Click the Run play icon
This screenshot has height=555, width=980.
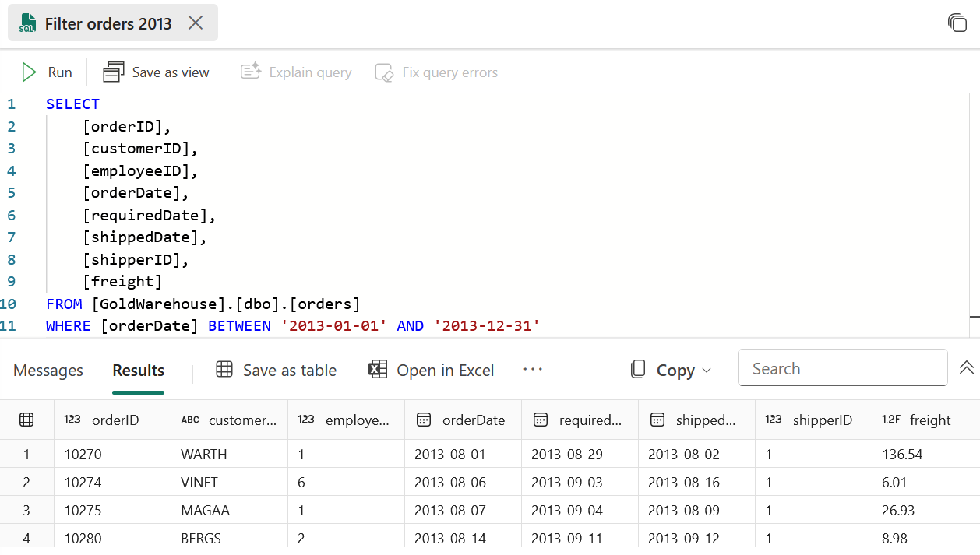(x=30, y=72)
